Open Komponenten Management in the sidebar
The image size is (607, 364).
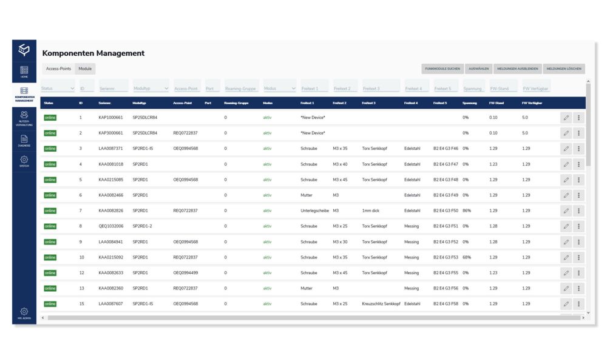click(24, 95)
